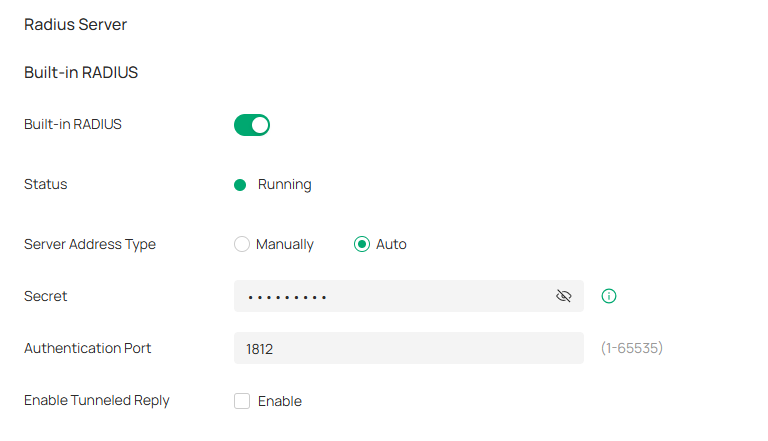Click the green Running status dot
Image resolution: width=768 pixels, height=441 pixels.
(x=240, y=184)
